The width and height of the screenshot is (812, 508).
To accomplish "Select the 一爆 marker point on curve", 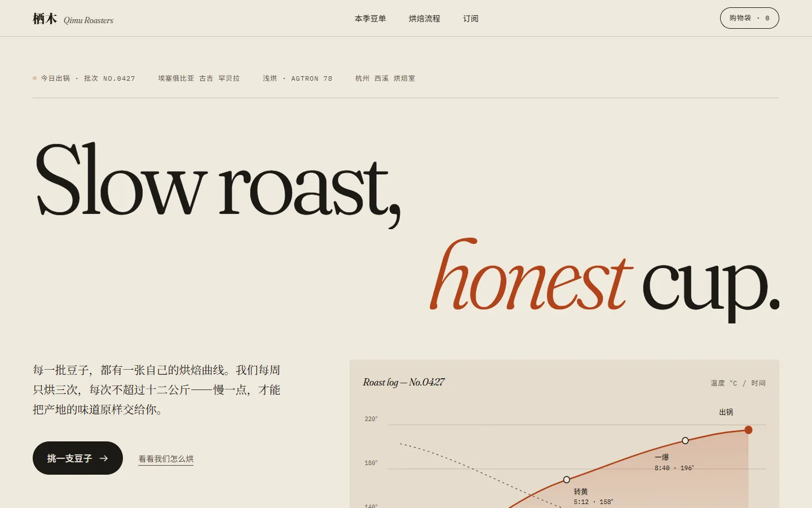I will pyautogui.click(x=685, y=440).
